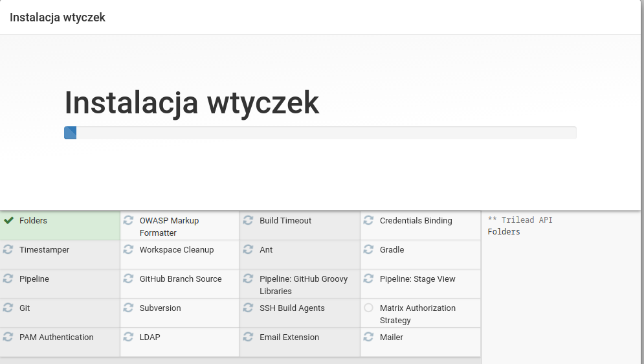644x364 pixels.
Task: Select the Workspace Cleanup plugin name
Action: tap(177, 250)
